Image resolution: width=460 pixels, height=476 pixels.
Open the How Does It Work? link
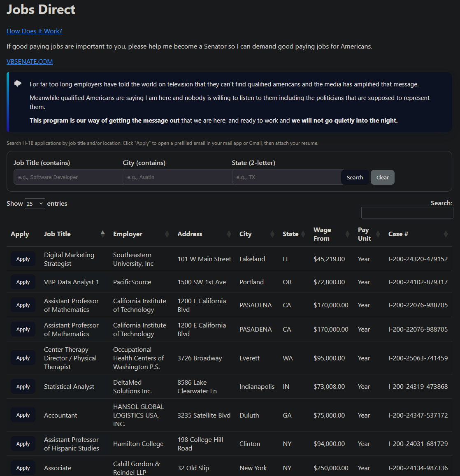click(34, 31)
